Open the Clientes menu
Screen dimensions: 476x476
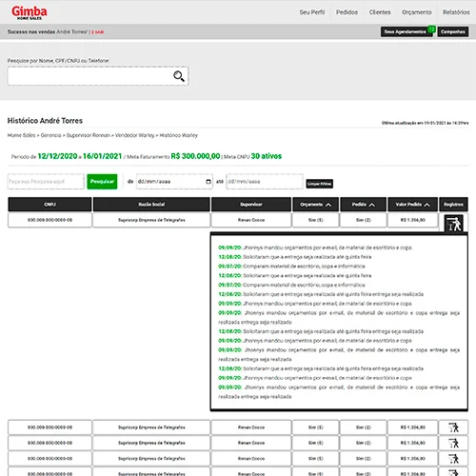(x=380, y=12)
